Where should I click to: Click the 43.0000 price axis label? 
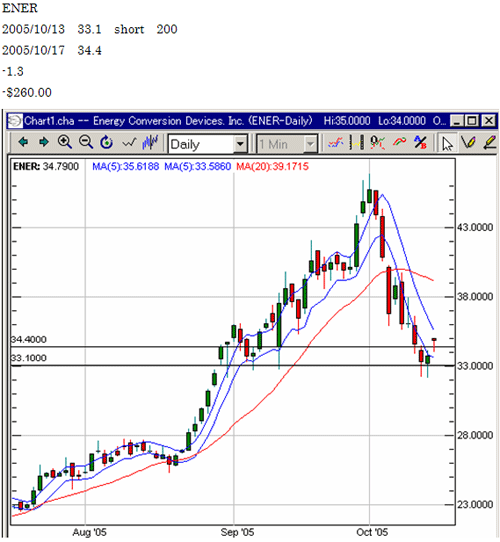(x=475, y=227)
